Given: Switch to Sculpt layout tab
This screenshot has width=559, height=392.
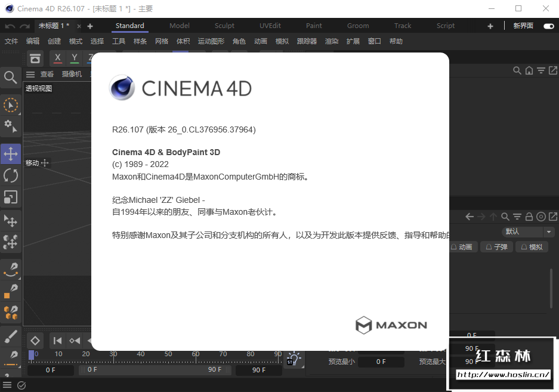Looking at the screenshot, I should point(224,26).
